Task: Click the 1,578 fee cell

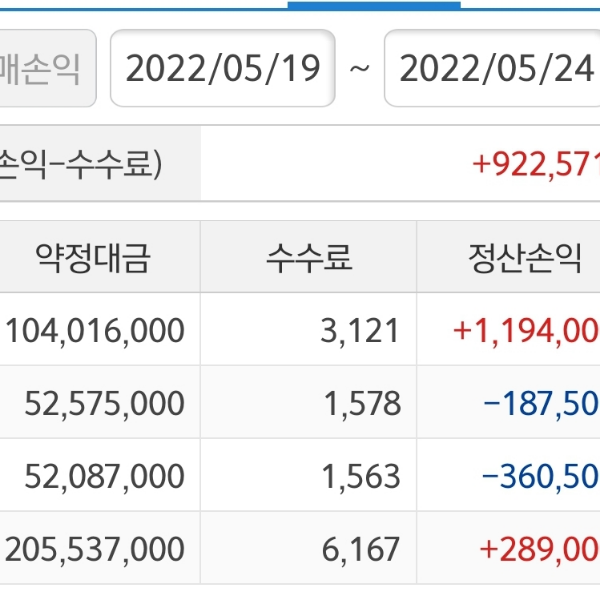Action: coord(361,403)
